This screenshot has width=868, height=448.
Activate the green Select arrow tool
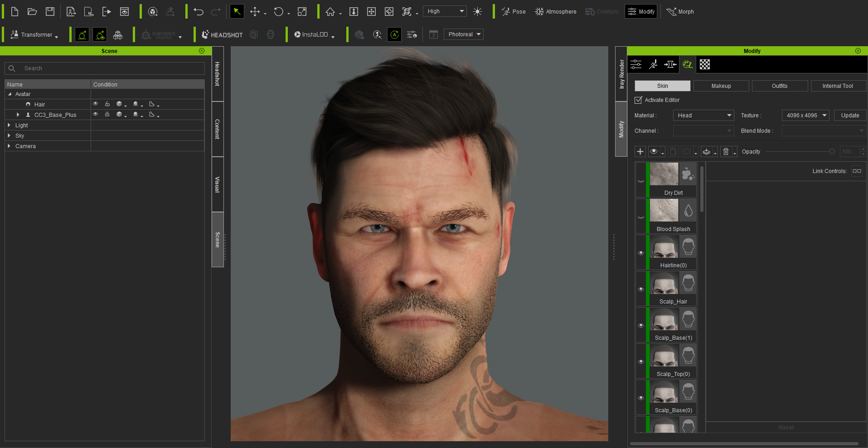pos(237,11)
